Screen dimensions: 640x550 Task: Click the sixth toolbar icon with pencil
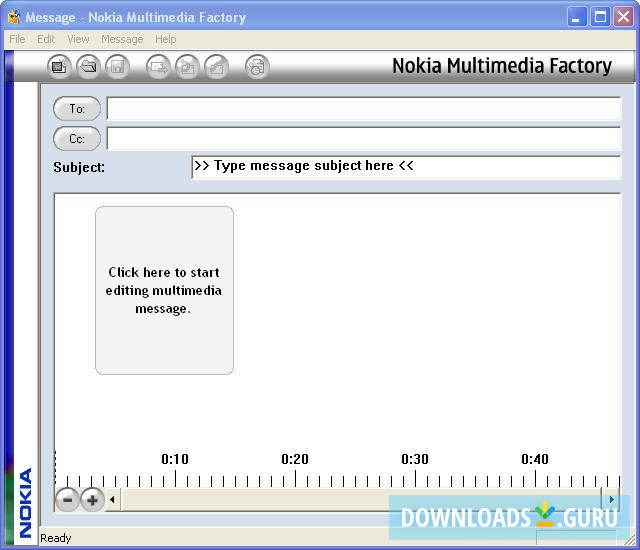(216, 66)
